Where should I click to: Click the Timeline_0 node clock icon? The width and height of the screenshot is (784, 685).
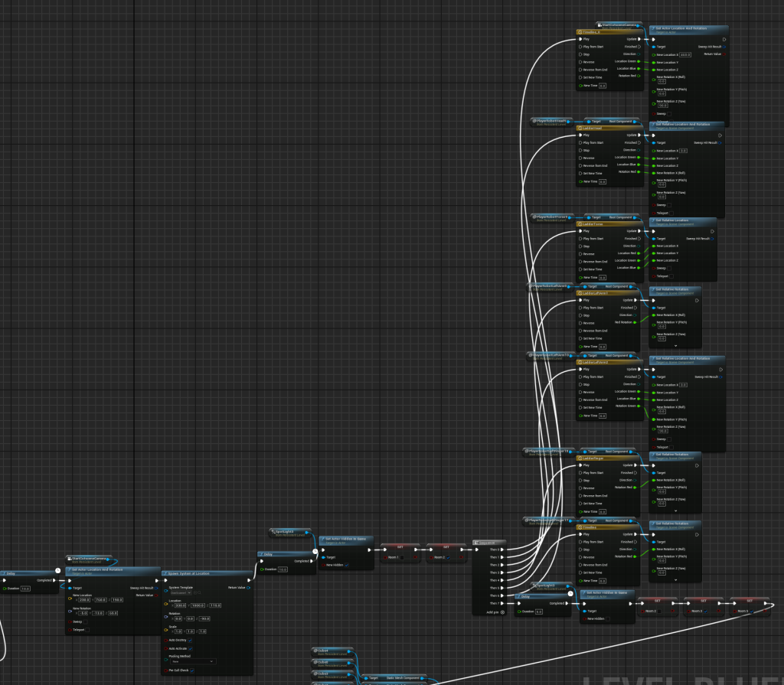pos(580,32)
